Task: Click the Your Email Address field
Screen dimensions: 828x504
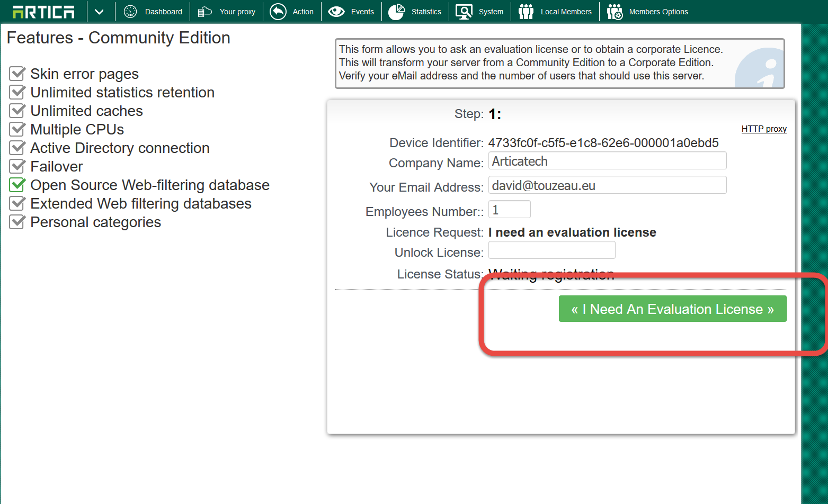Action: click(607, 185)
